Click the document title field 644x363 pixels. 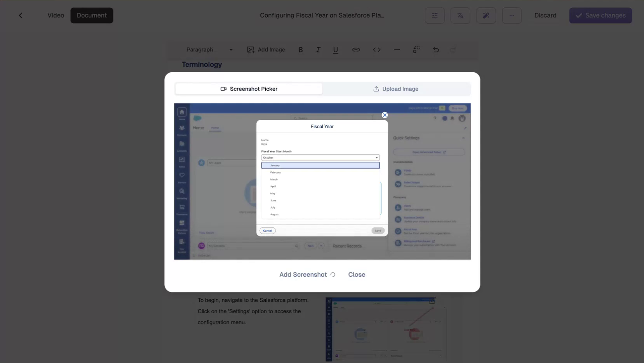pos(322,15)
